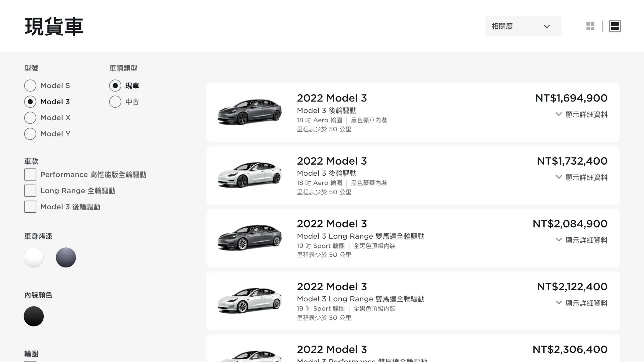Check Long Range 全輪驅動 checkbox
Image resolution: width=644 pixels, height=362 pixels.
click(30, 191)
